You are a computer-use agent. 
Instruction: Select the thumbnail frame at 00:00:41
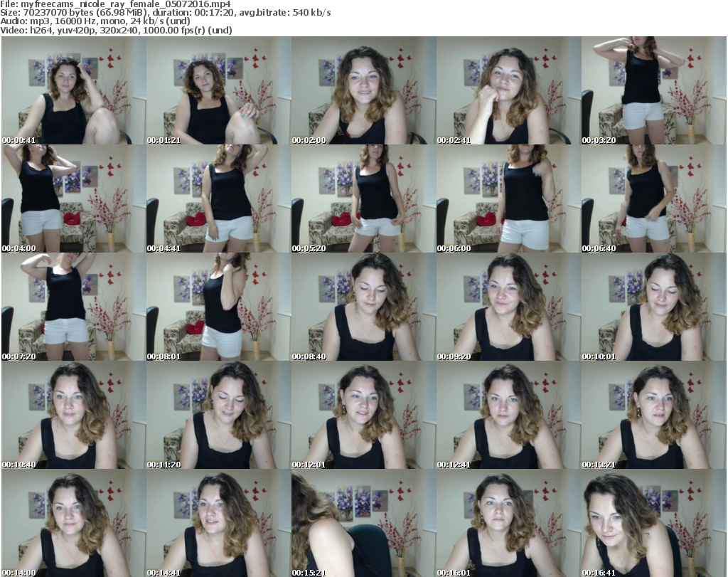[74, 90]
